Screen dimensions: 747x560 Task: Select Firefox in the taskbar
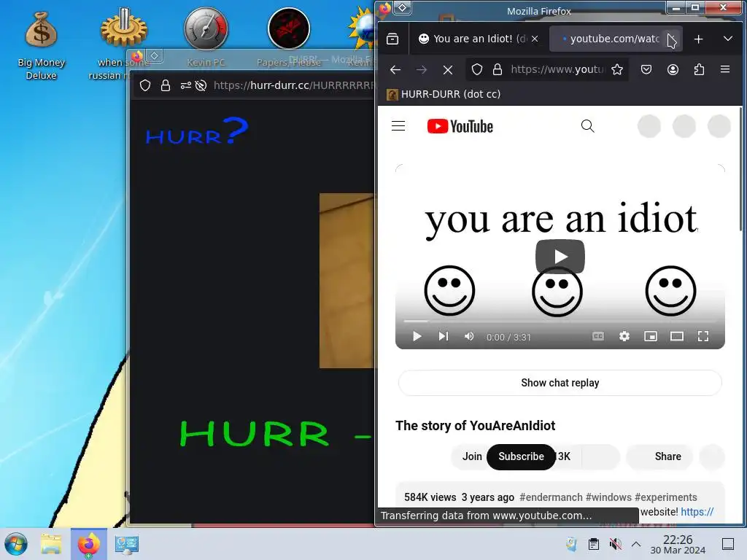pos(89,544)
